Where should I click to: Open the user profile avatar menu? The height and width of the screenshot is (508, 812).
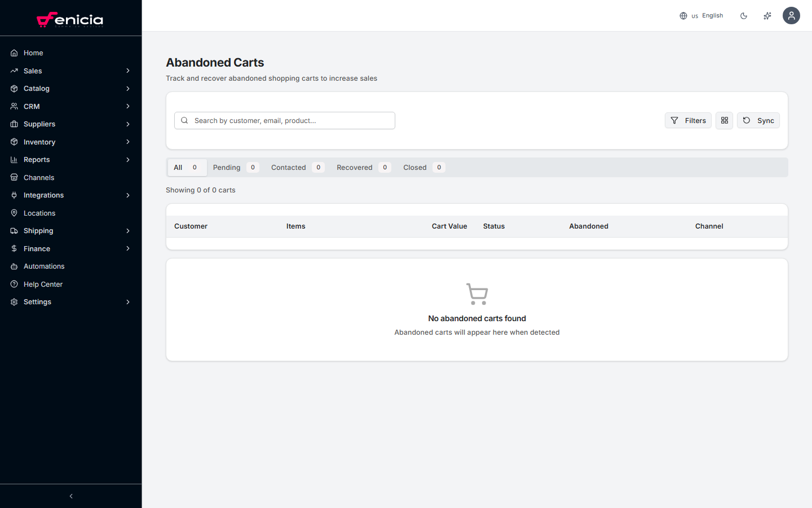click(791, 15)
